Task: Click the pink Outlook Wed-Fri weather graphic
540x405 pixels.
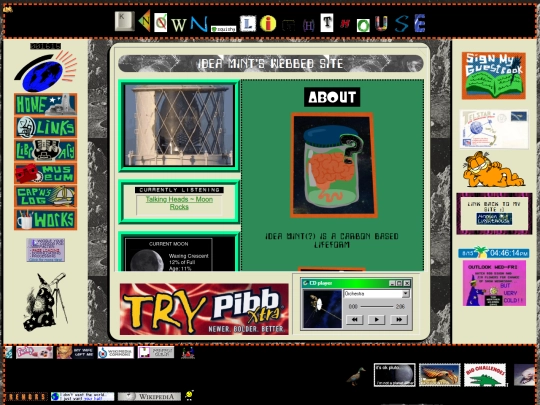Action: pos(494,283)
